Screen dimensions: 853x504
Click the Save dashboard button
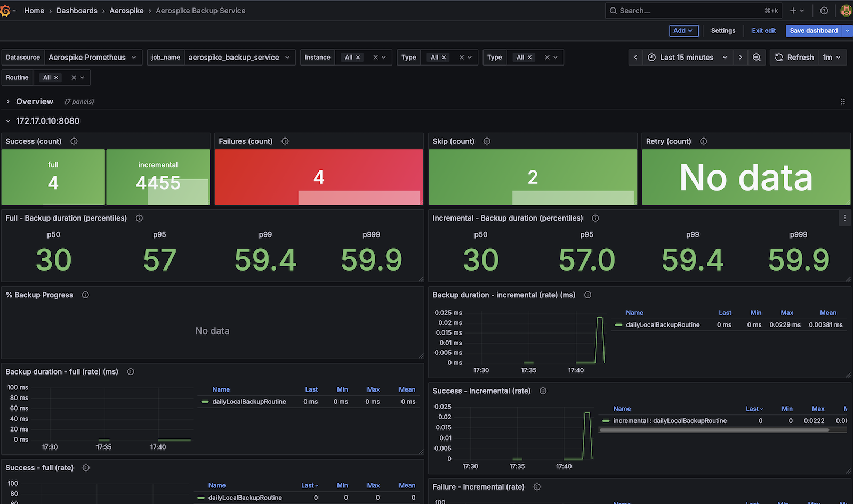click(814, 31)
